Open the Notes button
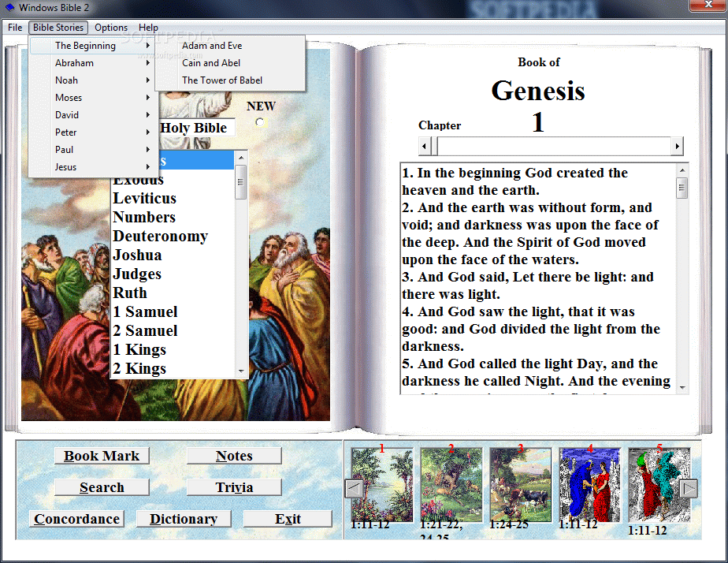 click(x=234, y=456)
